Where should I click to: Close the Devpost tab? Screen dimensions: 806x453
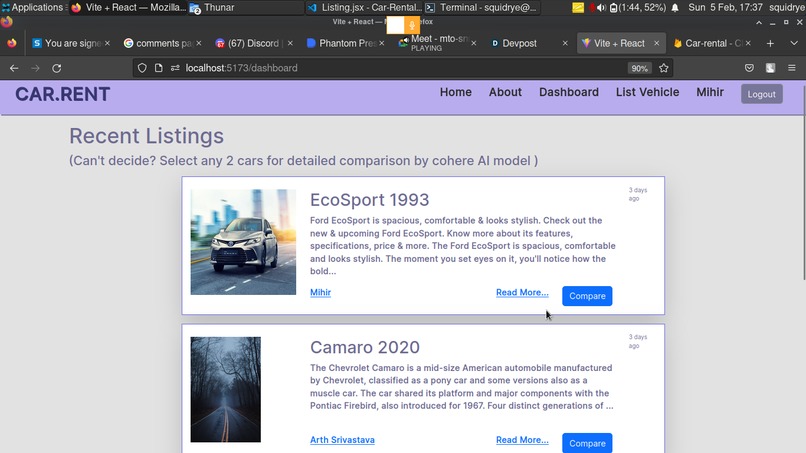(565, 43)
